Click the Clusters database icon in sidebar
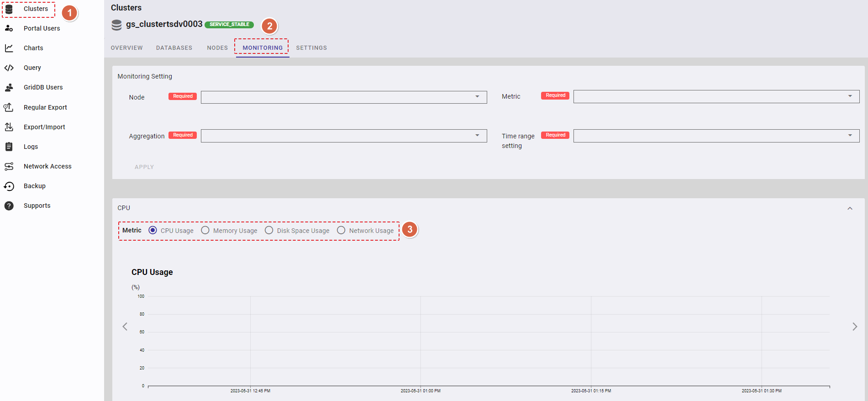The image size is (868, 401). tap(9, 9)
